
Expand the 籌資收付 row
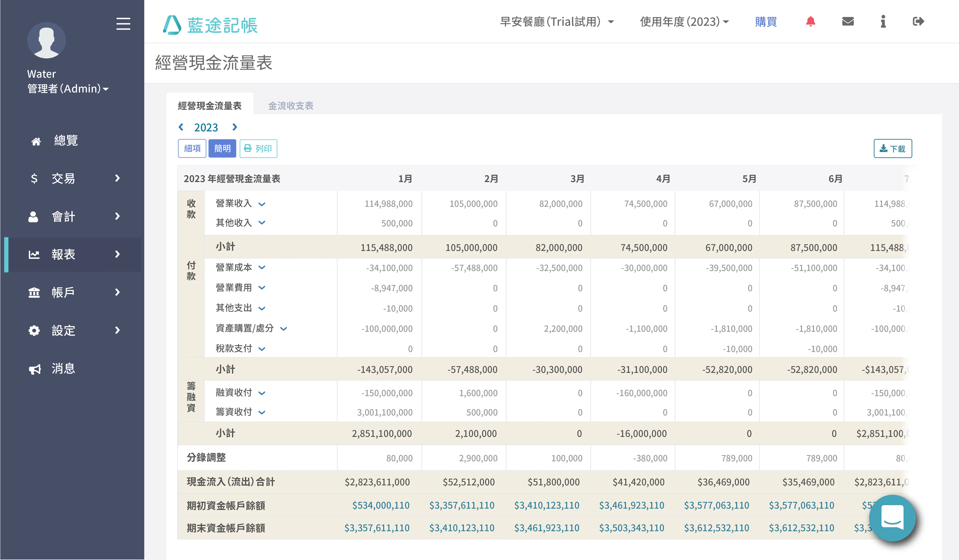[262, 412]
